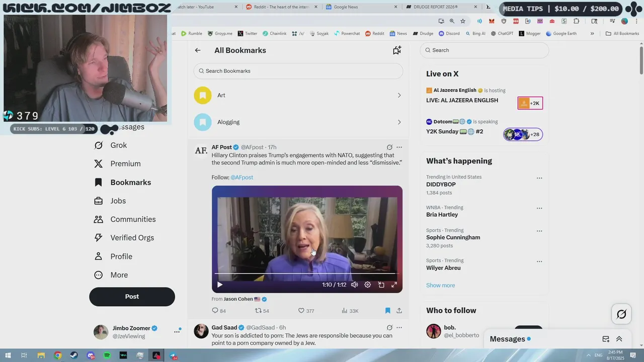The image size is (644, 362).
Task: Open the ChatGPT bookmark
Action: click(x=502, y=34)
